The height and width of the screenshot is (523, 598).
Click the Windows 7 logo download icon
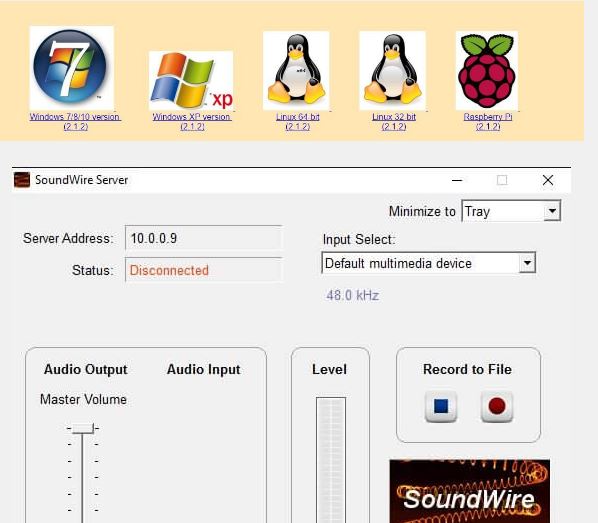point(71,68)
